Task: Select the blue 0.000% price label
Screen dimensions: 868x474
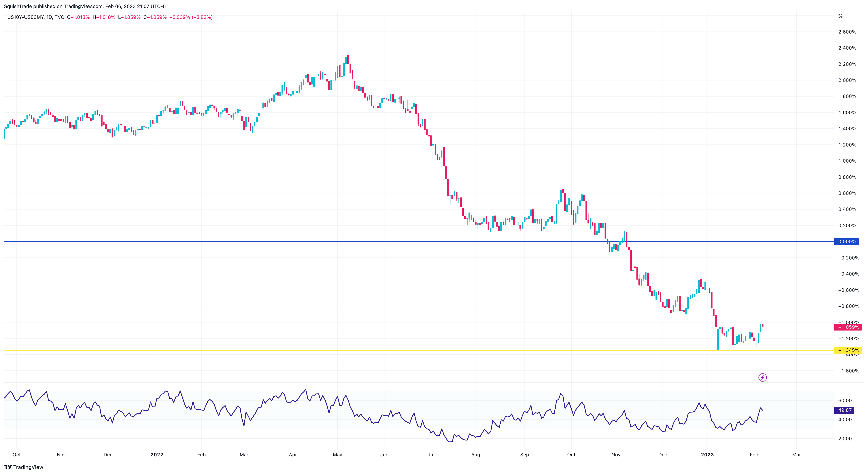Action: tap(847, 241)
